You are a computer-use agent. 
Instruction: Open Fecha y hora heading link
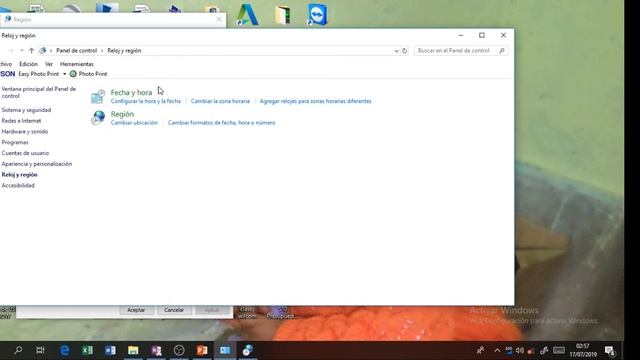[x=131, y=93]
